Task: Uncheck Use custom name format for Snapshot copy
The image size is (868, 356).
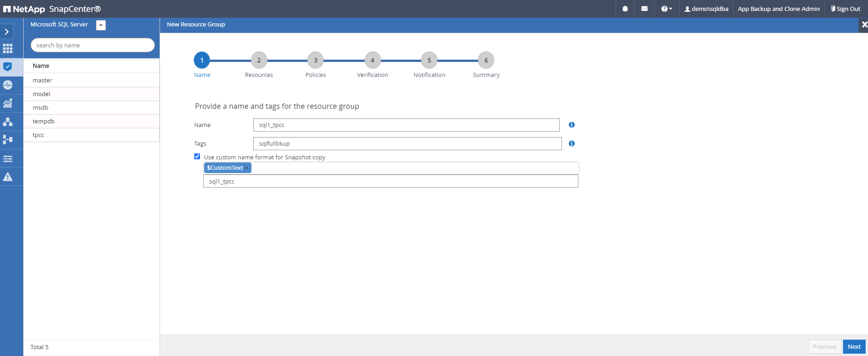Action: (197, 157)
